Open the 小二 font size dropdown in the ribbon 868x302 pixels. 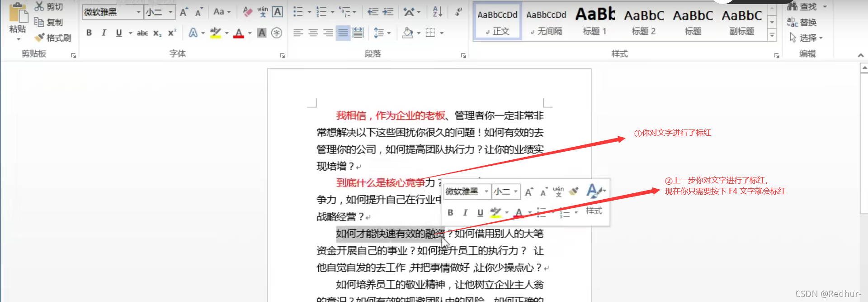point(170,12)
